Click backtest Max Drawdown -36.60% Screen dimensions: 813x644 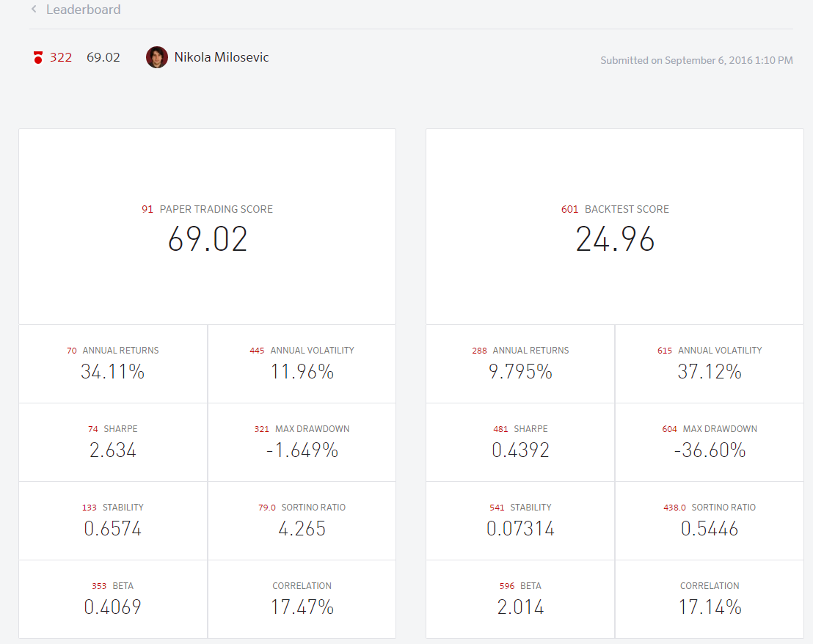710,450
